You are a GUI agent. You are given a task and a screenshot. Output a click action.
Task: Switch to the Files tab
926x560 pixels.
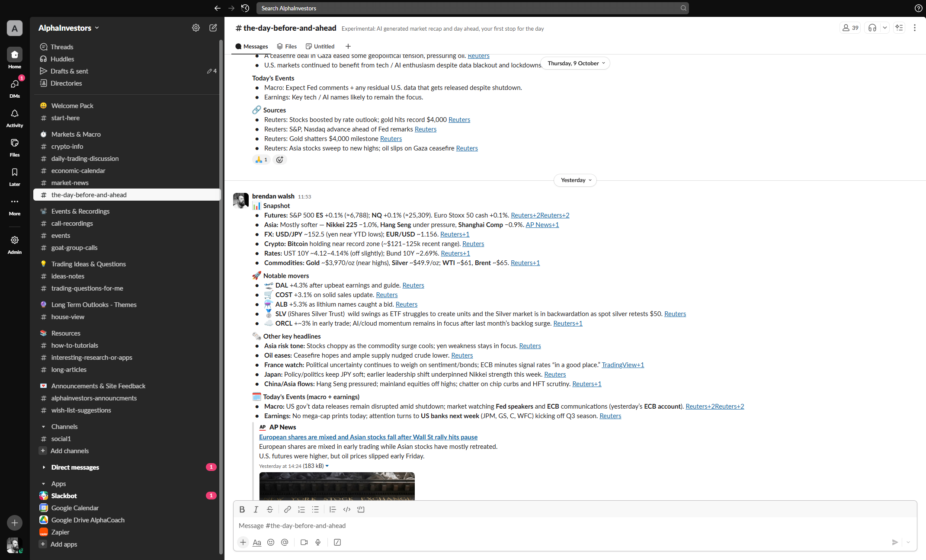287,46
